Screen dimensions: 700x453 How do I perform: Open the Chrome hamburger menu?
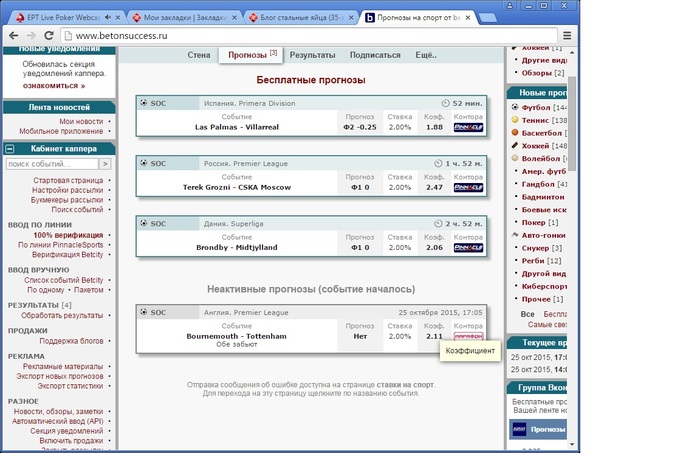(567, 36)
